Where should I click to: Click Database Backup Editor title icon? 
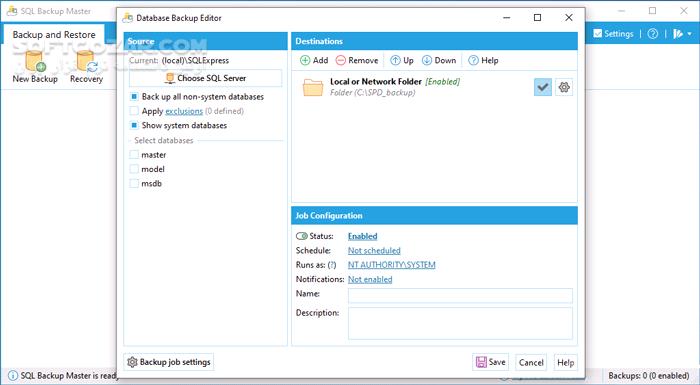128,18
